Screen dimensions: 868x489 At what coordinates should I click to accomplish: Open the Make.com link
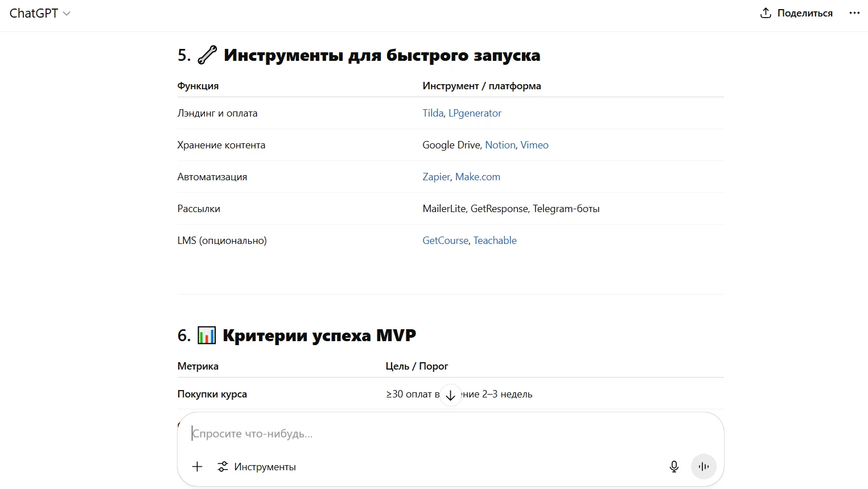478,177
